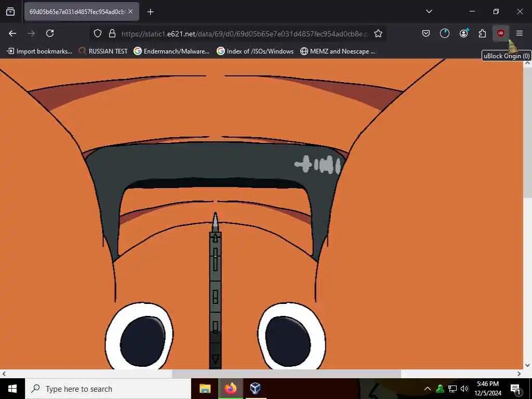Open the notification action center
532x399 pixels.
pos(515,389)
